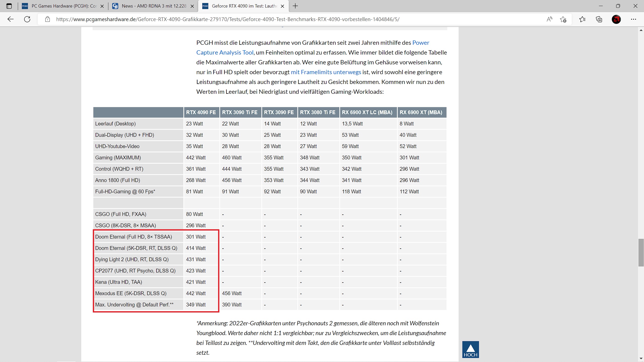Viewport: 644px width, 362px height.
Task: Open the 'mit Framelimits unterwegs' link
Action: [326, 72]
